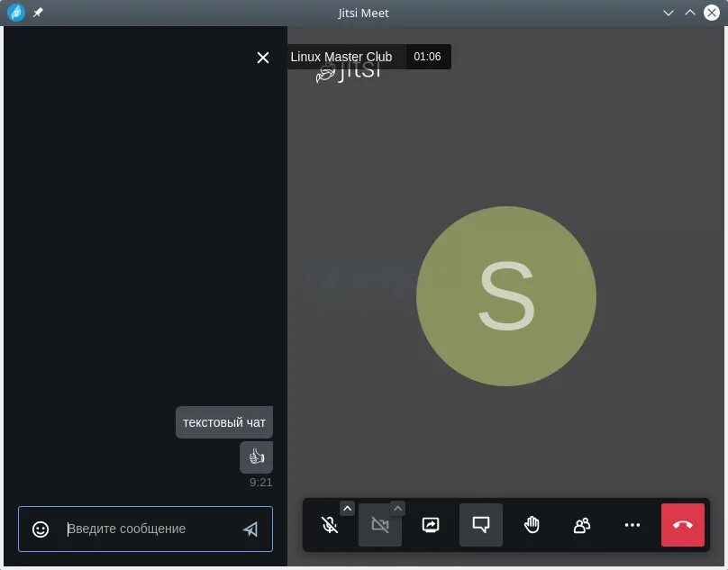
Task: Open more actions three-dot menu
Action: 632,525
